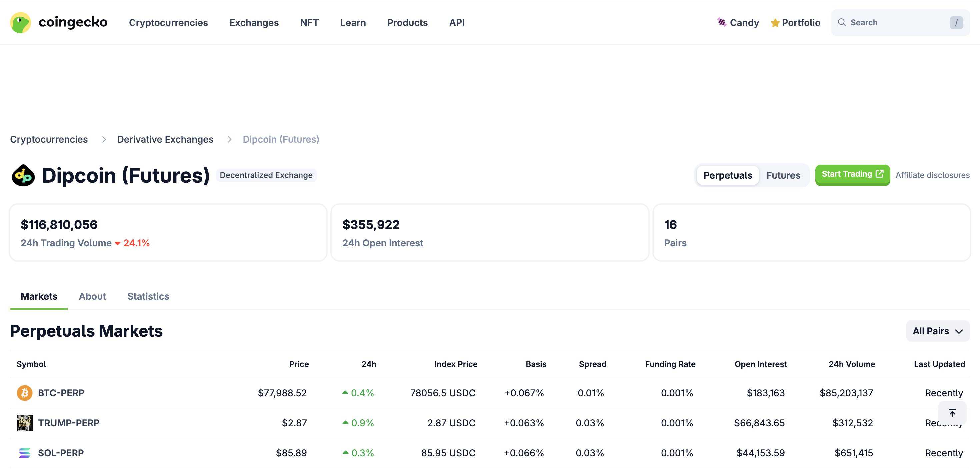Expand the All Pairs dropdown
The image size is (980, 473).
937,331
